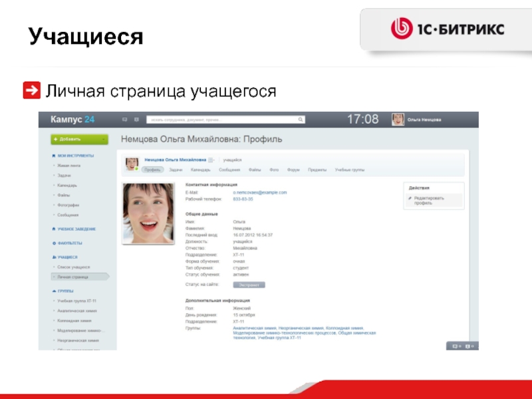Switch to the Форум tab
Screen dimensions: 532x399
pyautogui.click(x=293, y=170)
